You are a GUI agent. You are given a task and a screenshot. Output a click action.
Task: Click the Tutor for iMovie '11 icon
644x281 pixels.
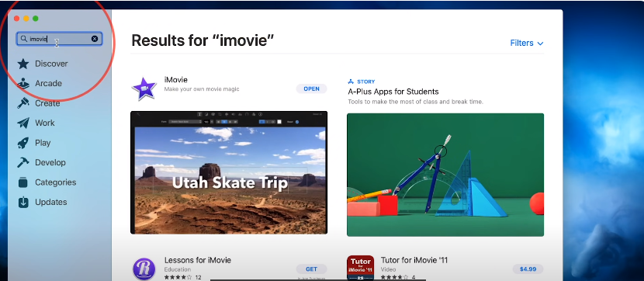(360, 268)
